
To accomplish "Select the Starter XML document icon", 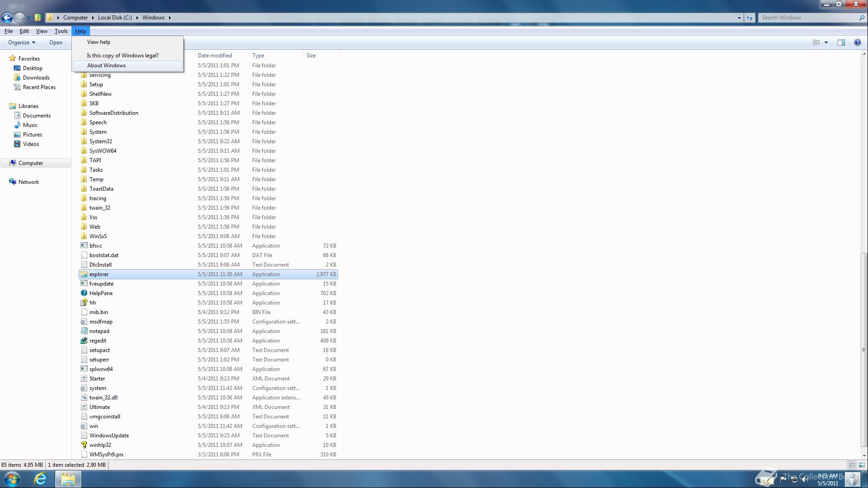I will click(x=84, y=379).
